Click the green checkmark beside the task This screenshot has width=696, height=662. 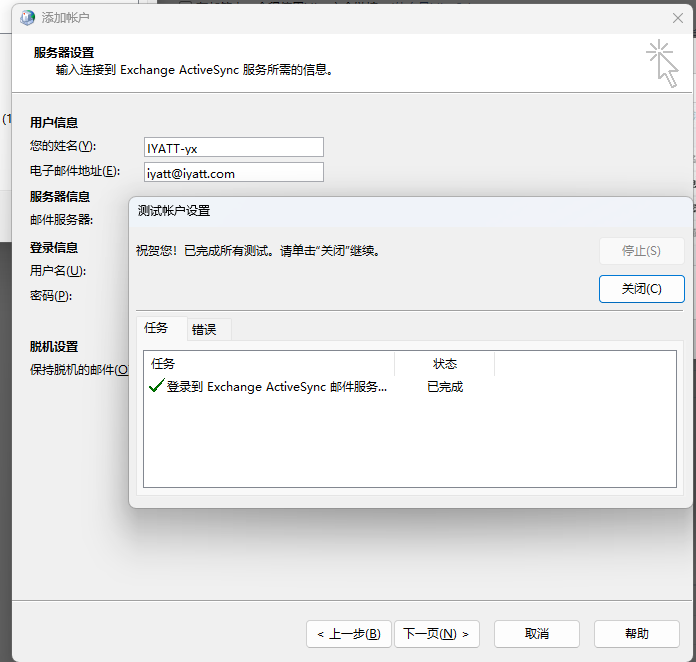pos(156,385)
